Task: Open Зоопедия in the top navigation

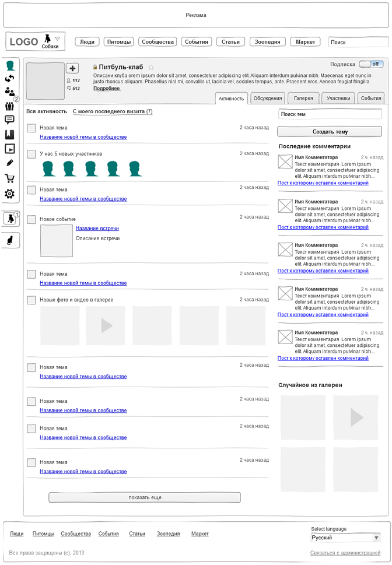Action: point(268,42)
